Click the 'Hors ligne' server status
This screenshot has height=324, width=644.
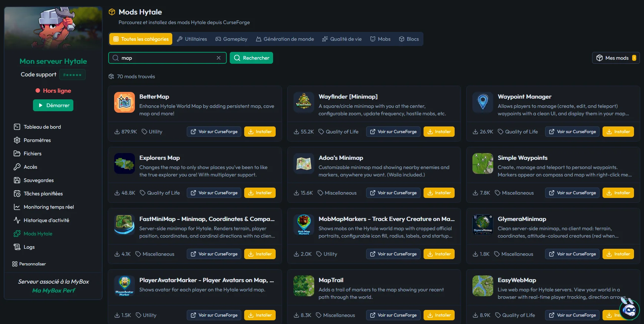[53, 91]
